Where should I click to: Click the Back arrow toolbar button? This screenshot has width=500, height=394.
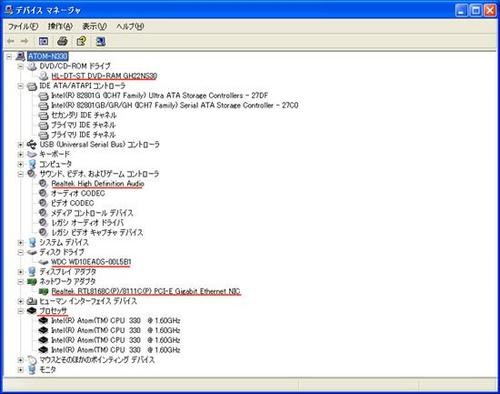tap(11, 41)
